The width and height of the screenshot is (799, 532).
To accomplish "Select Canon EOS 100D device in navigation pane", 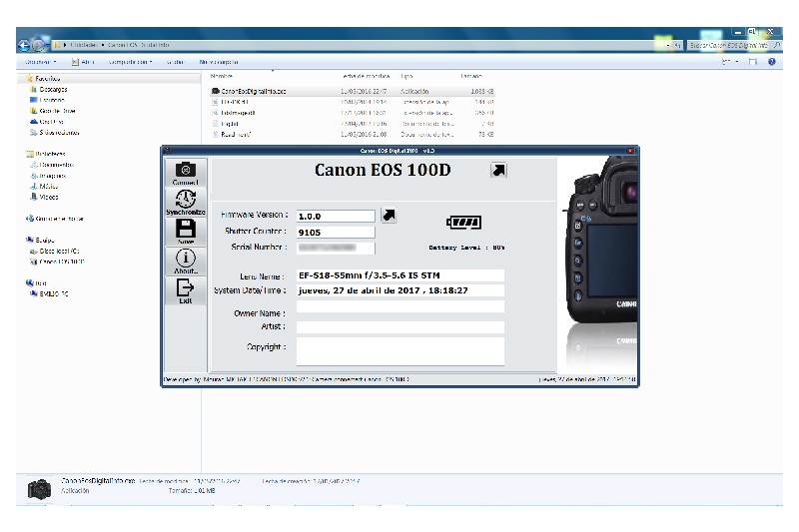I will (58, 262).
